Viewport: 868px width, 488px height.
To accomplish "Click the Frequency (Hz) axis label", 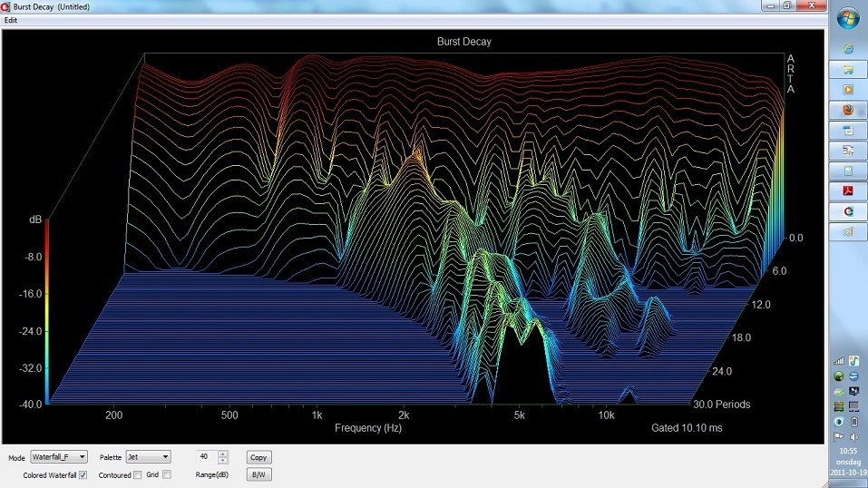I will [x=368, y=427].
